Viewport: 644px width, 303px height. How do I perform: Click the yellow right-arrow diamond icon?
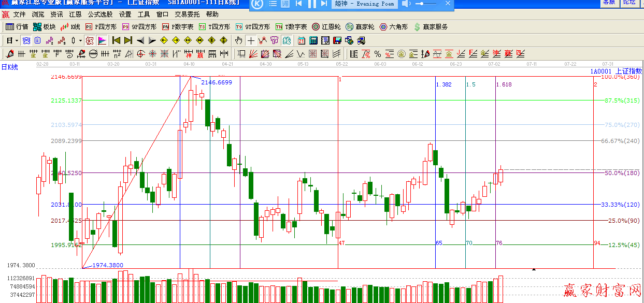click(x=176, y=40)
